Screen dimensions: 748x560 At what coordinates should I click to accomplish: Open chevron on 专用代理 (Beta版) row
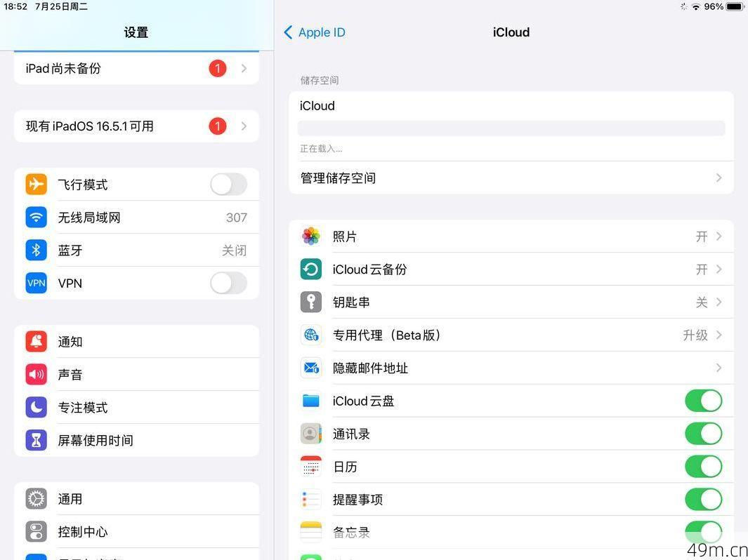(719, 335)
